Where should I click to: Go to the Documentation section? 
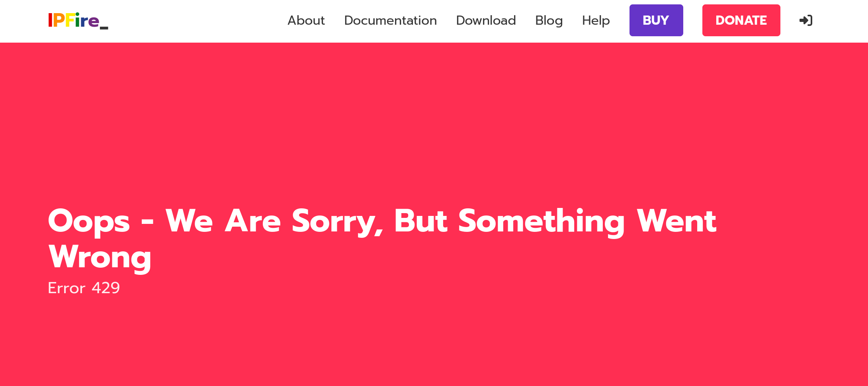pyautogui.click(x=390, y=20)
